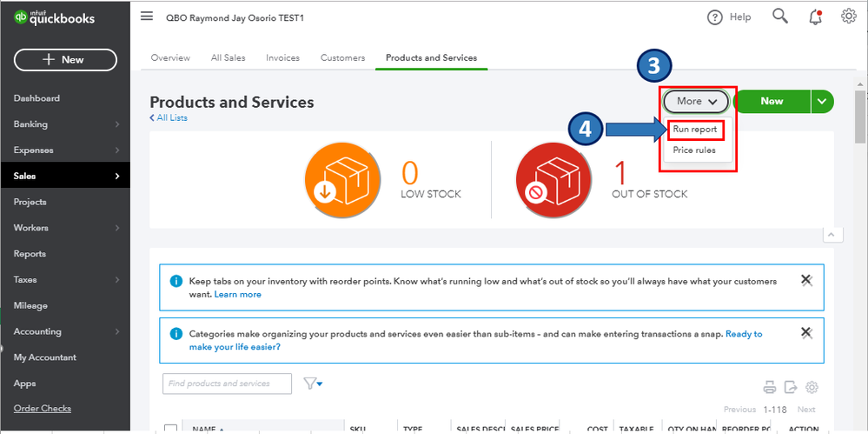The width and height of the screenshot is (868, 434).
Task: Open the Order Checks link
Action: click(x=42, y=409)
